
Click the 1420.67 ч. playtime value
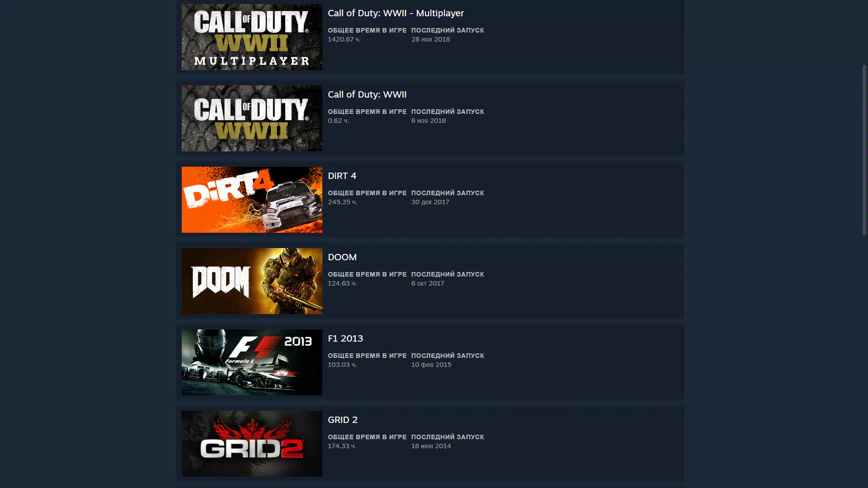click(x=344, y=39)
